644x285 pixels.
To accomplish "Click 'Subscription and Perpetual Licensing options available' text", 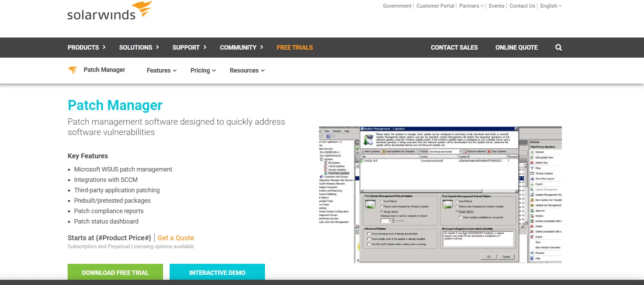I will coord(131,246).
